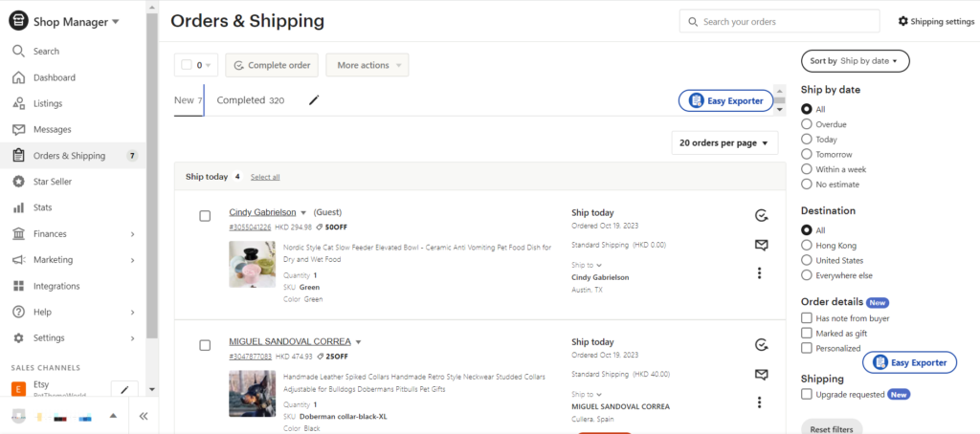Expand the 20 orders per page dropdown
980x434 pixels.
[724, 142]
